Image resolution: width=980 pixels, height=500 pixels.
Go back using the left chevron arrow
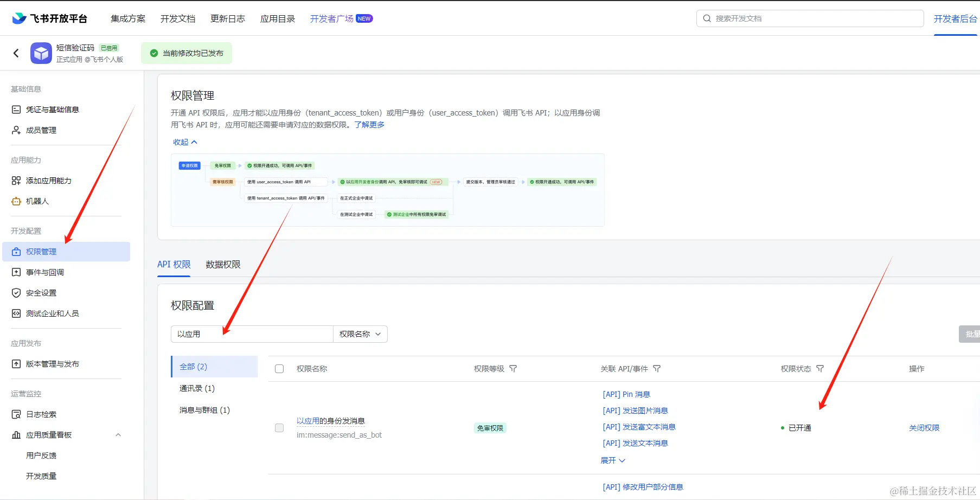pos(16,53)
